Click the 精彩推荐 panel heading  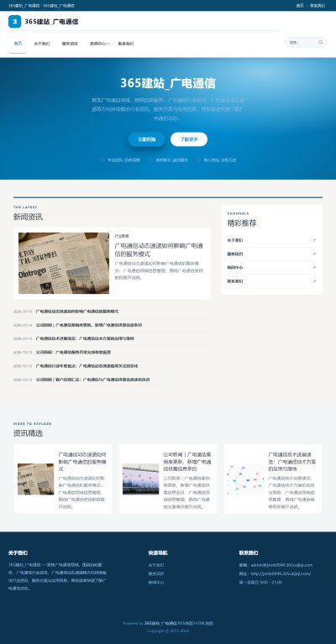242,223
